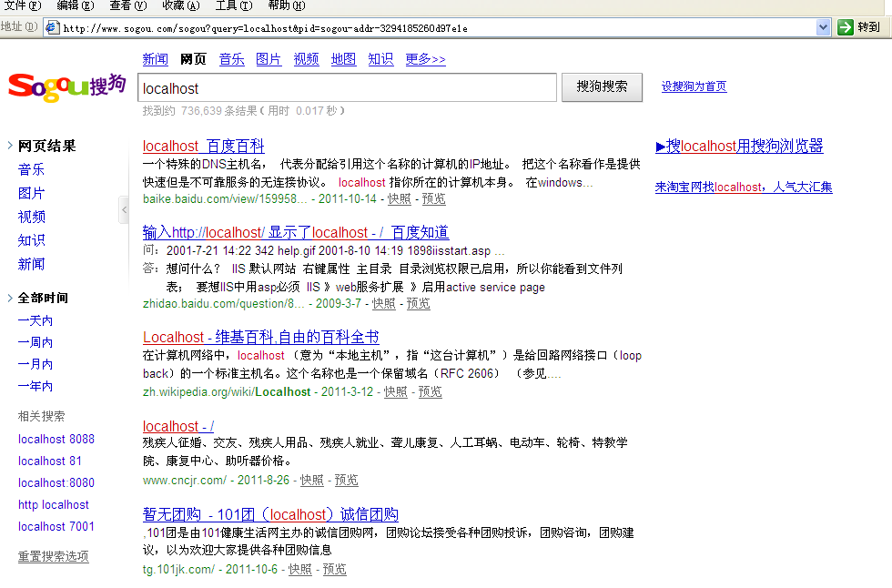Open 快照 for the baike.baidu.com result

(399, 199)
